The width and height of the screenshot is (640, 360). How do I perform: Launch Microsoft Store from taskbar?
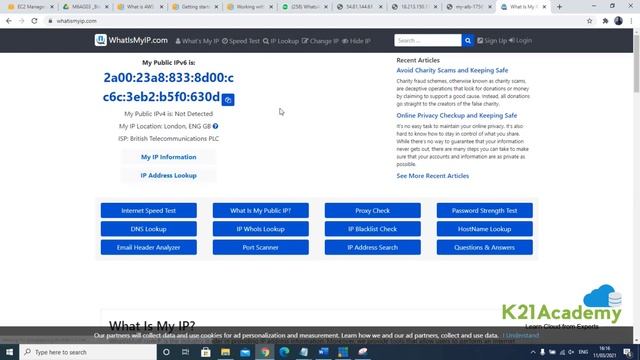pyautogui.click(x=206, y=352)
